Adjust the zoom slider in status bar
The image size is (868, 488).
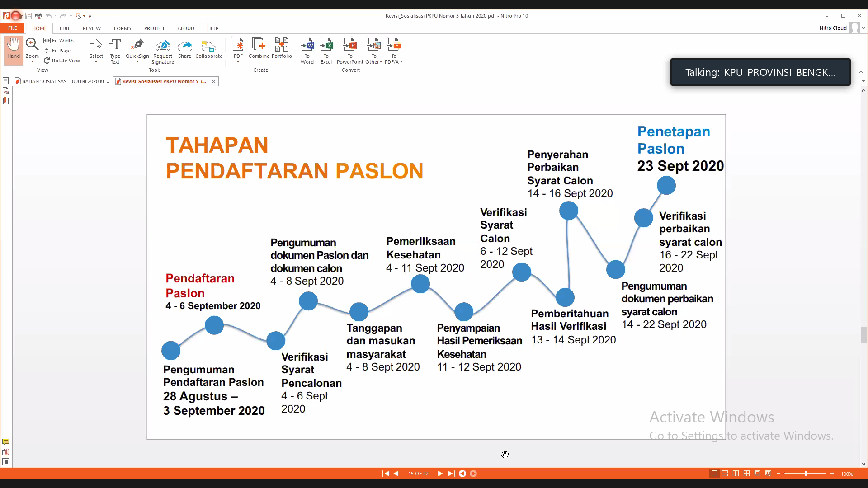(805, 474)
